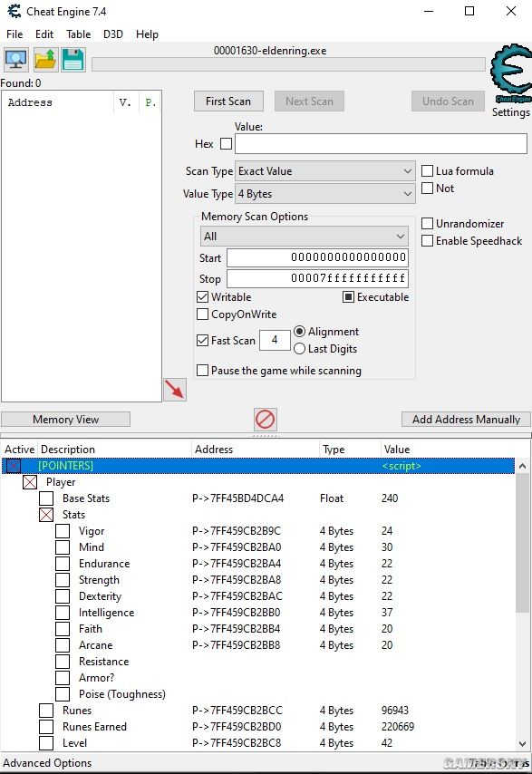Save table with the floppy disk icon
532x774 pixels.
click(73, 59)
